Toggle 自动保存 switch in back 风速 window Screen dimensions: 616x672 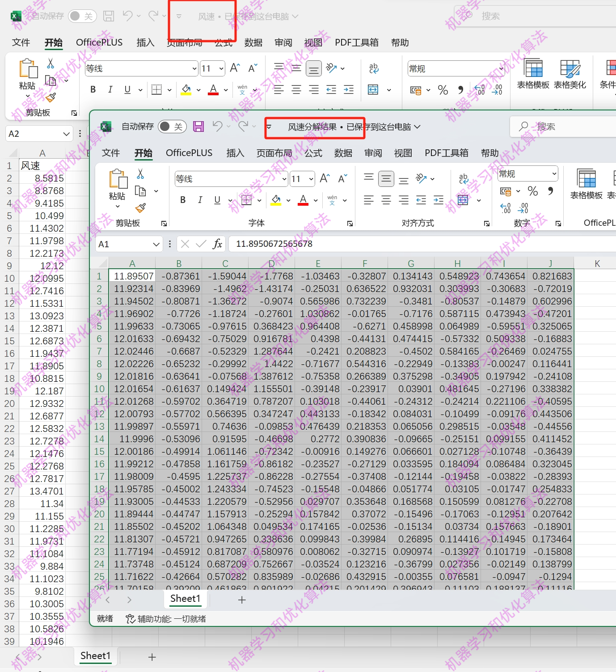coord(83,16)
